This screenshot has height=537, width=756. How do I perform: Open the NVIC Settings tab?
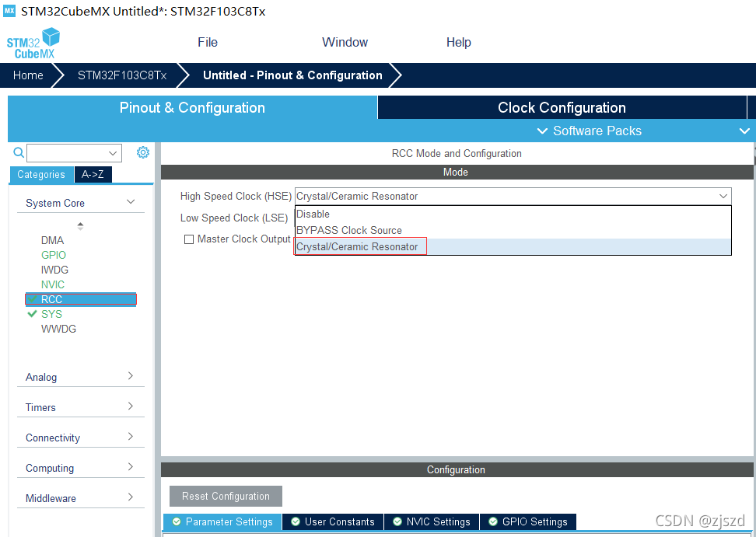pos(432,521)
